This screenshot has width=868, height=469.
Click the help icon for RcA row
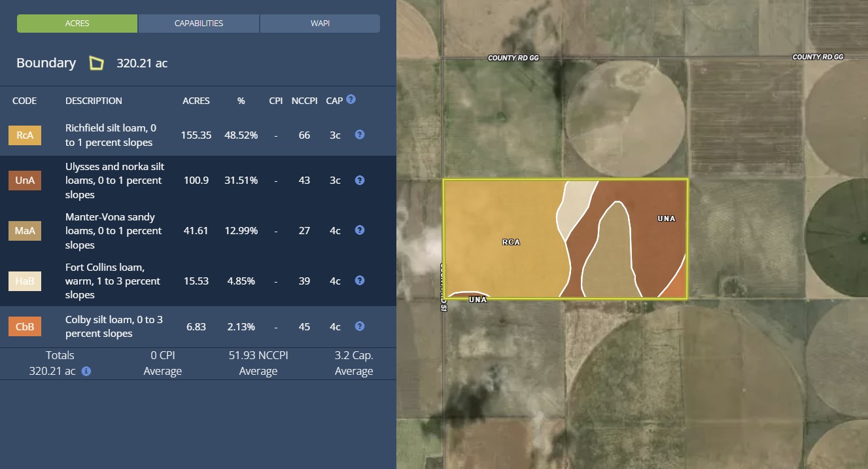pos(359,135)
